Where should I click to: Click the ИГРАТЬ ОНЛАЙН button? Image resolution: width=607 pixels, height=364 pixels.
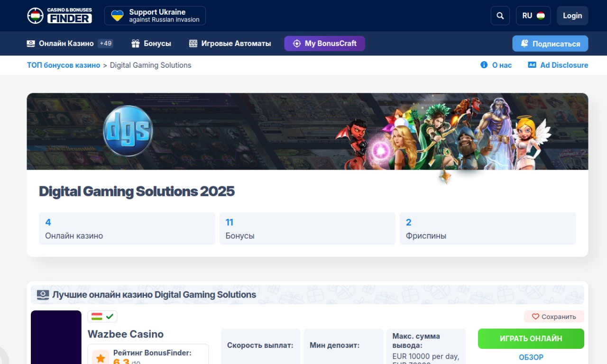click(x=531, y=339)
